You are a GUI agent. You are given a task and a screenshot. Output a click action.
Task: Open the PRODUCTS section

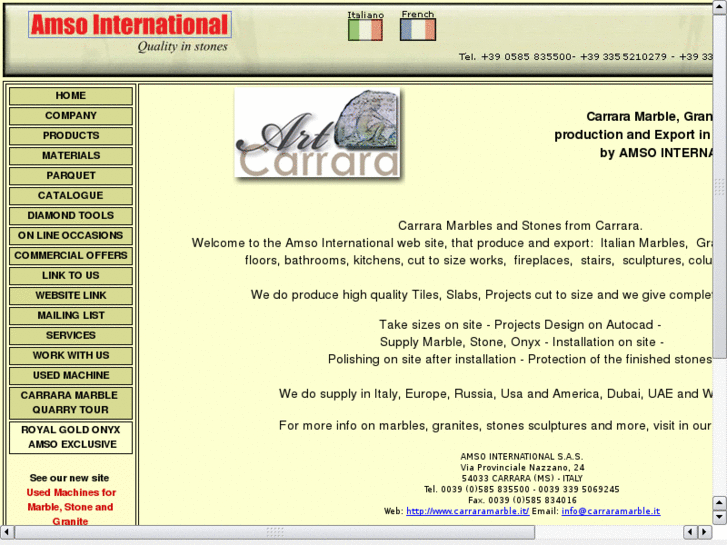[x=71, y=135]
